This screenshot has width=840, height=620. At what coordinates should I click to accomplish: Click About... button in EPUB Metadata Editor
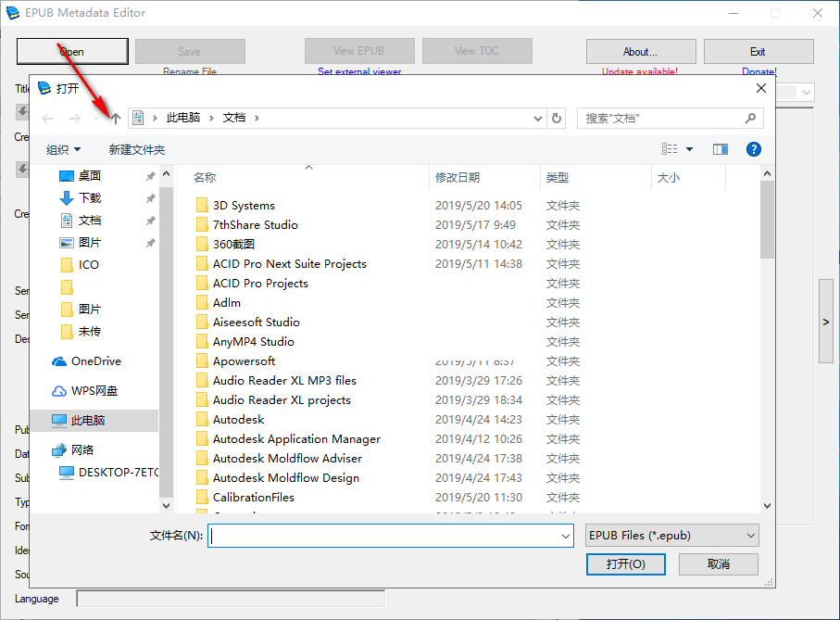tap(641, 52)
